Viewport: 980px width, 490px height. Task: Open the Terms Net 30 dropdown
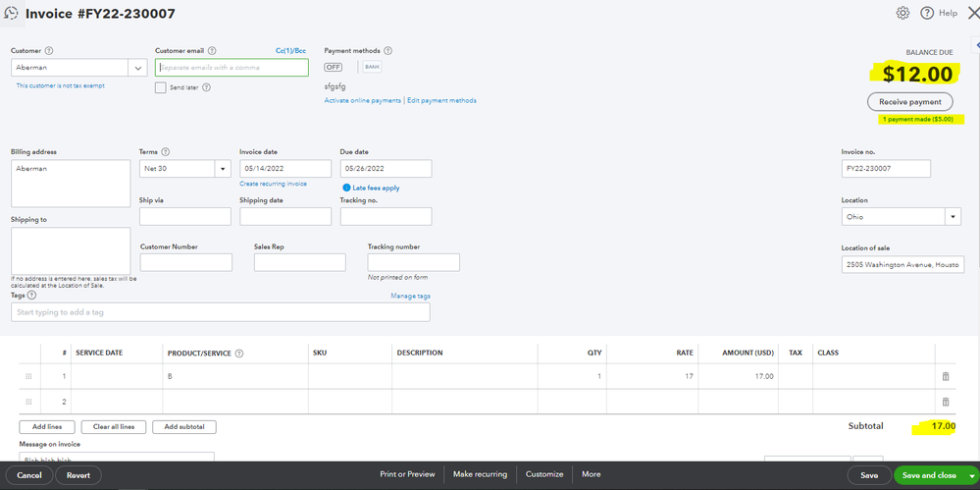click(x=223, y=168)
